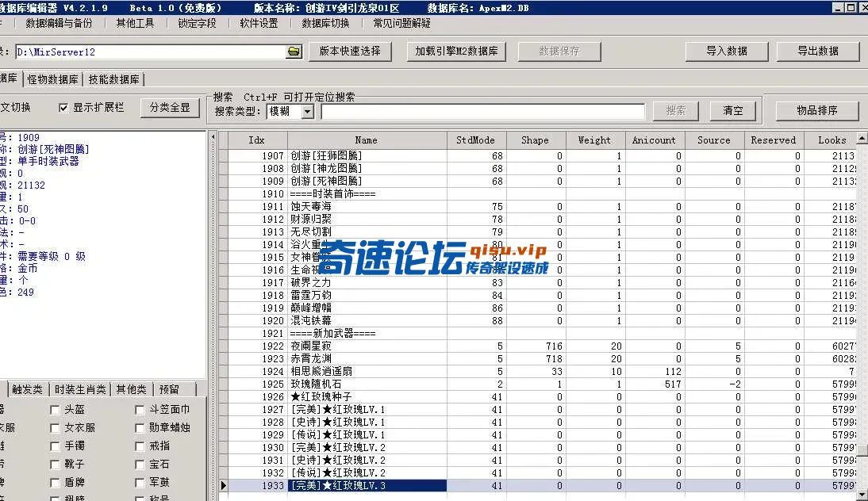Select the 其他类 category tab
Screen dimensions: 868x501
131,389
